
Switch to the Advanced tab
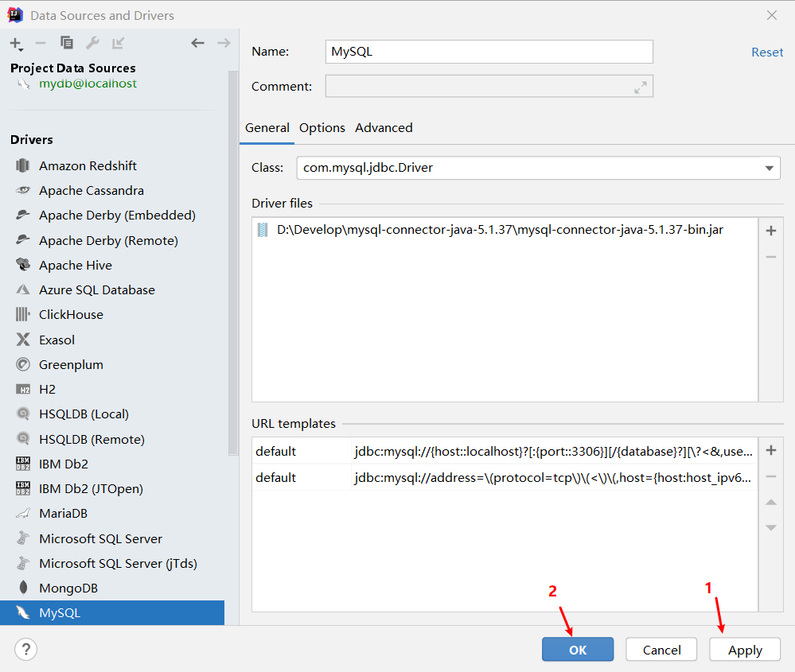point(384,128)
